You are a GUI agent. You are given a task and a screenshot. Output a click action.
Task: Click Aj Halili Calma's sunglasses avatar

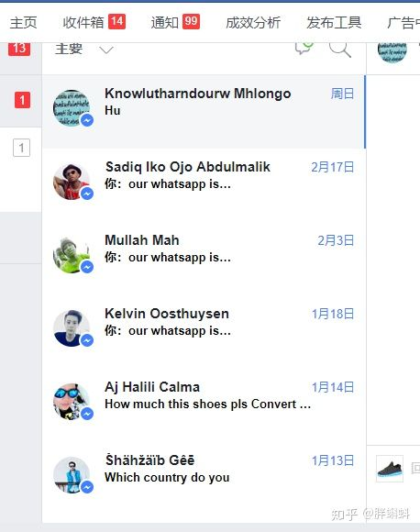72,402
